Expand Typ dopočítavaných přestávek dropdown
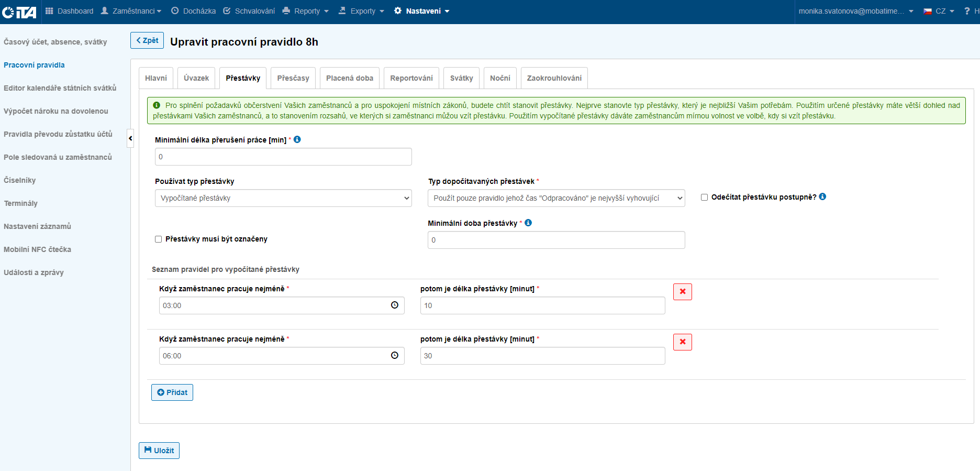The width and height of the screenshot is (980, 471). (556, 198)
